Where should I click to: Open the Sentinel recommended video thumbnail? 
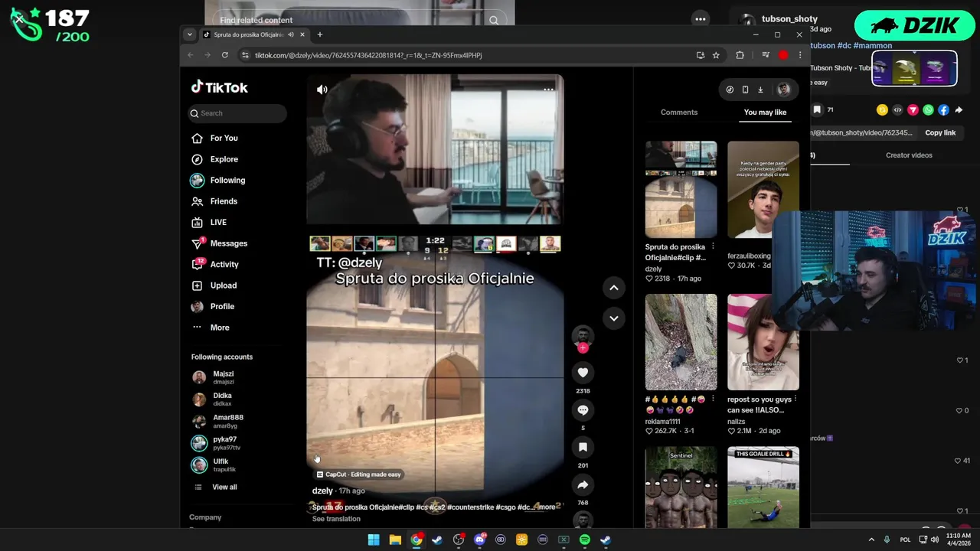[681, 487]
